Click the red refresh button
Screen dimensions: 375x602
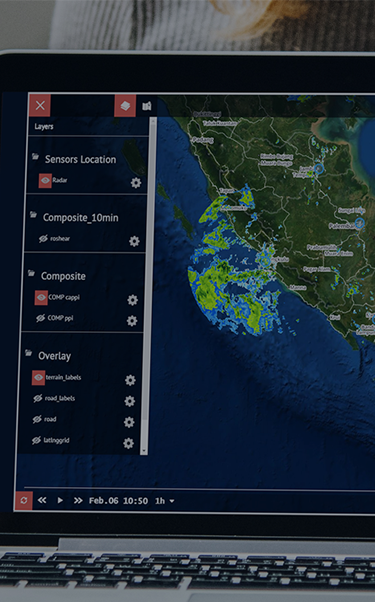(x=23, y=500)
